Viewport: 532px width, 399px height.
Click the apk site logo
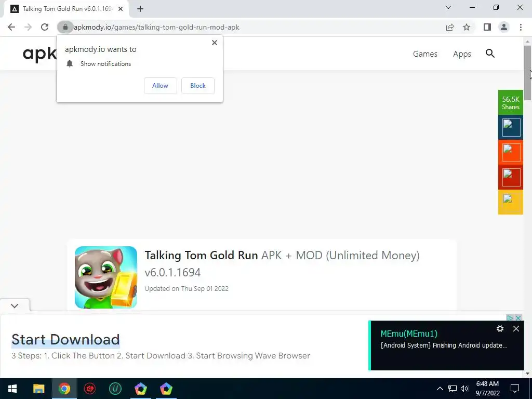click(39, 54)
